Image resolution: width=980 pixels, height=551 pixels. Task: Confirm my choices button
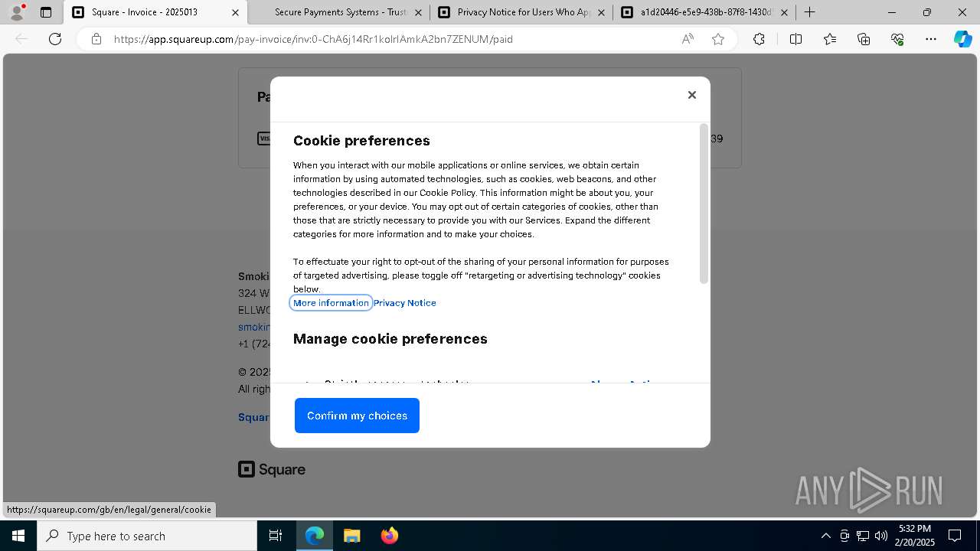pos(357,416)
